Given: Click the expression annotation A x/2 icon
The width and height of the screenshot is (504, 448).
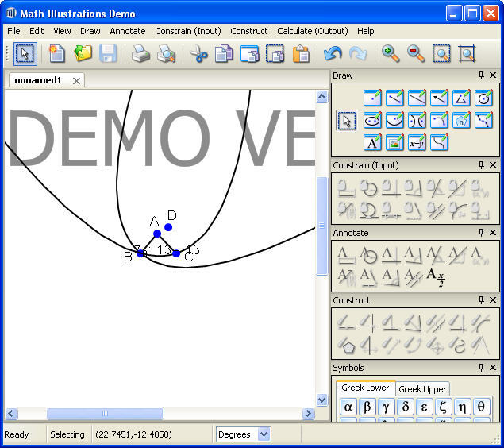Looking at the screenshot, I should point(436,277).
